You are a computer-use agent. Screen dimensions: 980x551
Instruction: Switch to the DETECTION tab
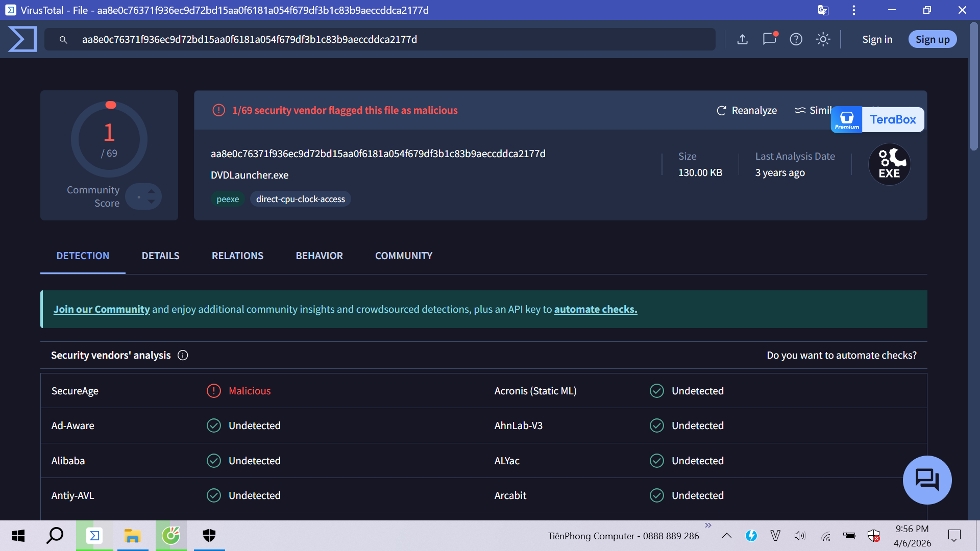click(x=83, y=256)
